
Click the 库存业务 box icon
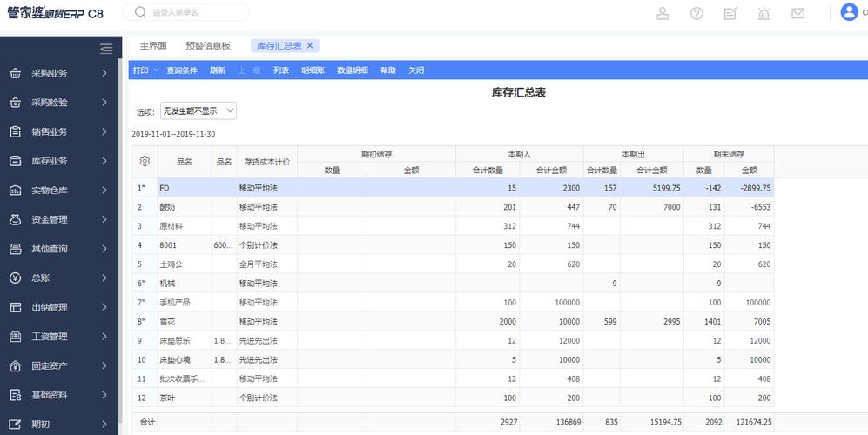click(16, 161)
